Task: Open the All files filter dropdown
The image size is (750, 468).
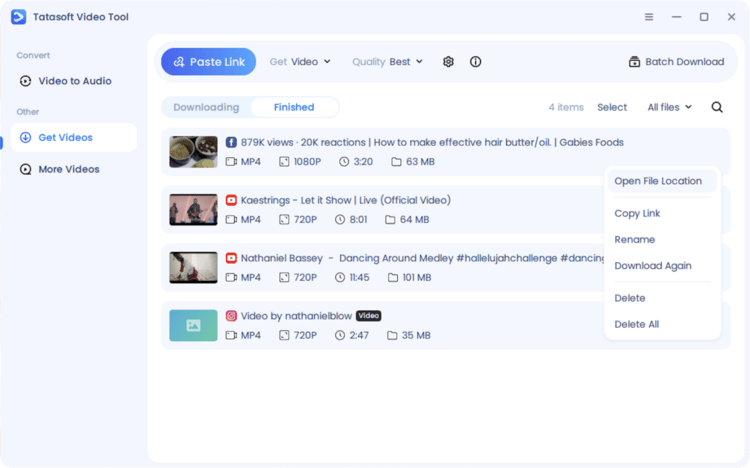Action: coord(670,107)
